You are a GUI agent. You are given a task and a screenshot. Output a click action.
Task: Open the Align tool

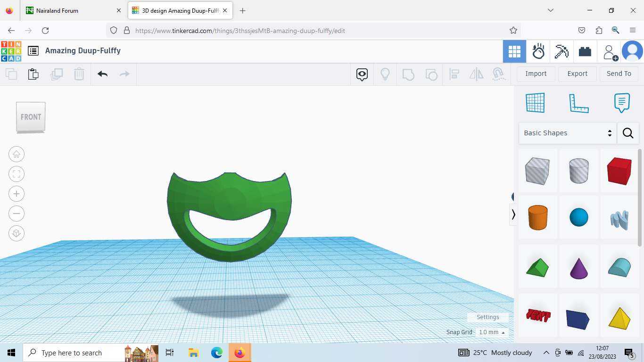pyautogui.click(x=454, y=74)
